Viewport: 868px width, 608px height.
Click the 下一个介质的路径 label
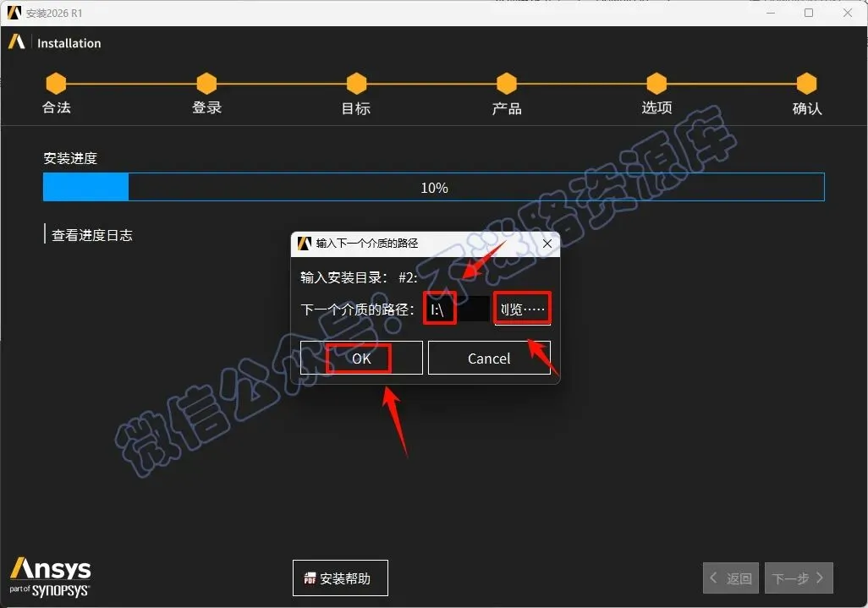tap(357, 309)
